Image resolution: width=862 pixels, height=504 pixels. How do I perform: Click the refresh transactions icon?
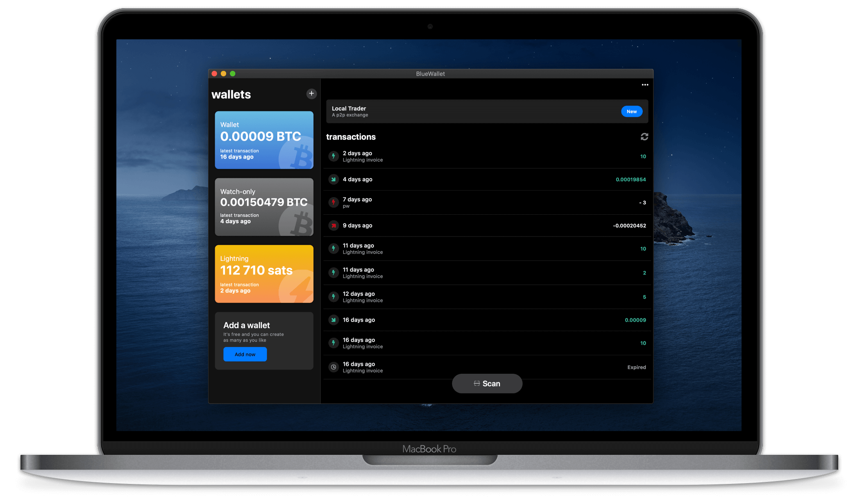(x=644, y=137)
